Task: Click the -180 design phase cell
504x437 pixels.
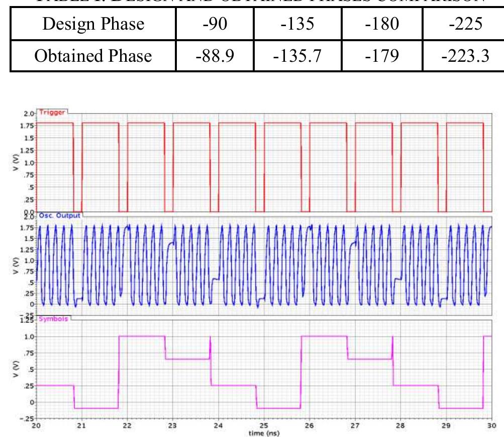Action: [x=382, y=25]
